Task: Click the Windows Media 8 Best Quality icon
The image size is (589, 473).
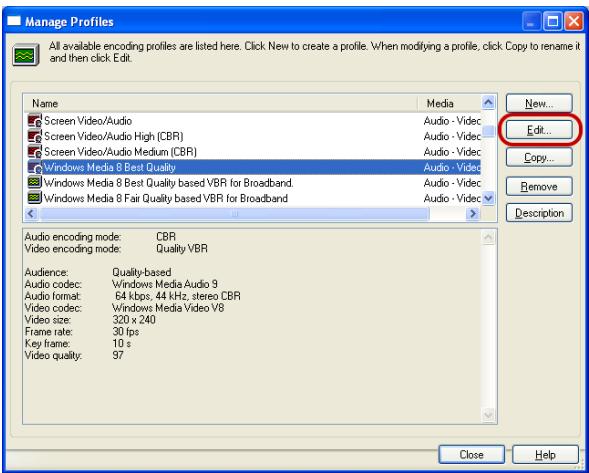Action: (35, 167)
